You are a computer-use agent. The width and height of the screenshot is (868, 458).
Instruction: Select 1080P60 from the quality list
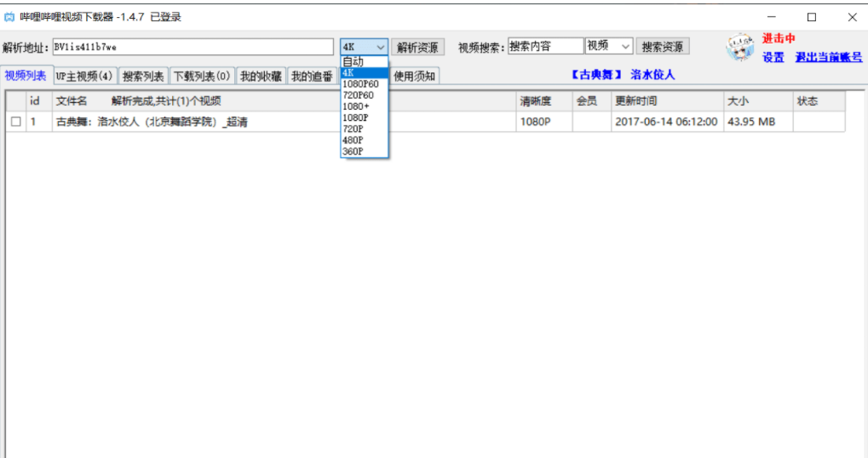pyautogui.click(x=360, y=84)
